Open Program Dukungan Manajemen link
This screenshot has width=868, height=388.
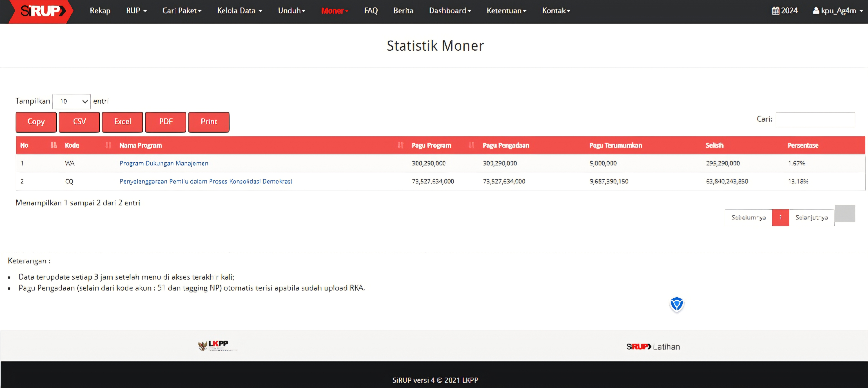pos(164,163)
